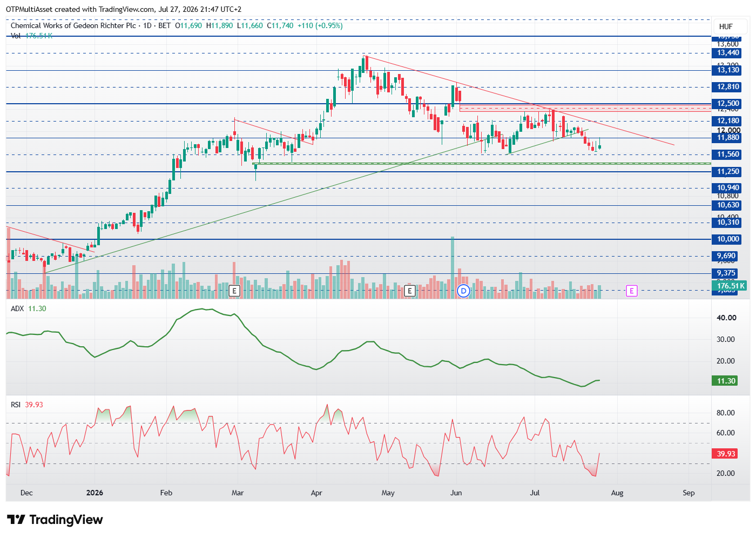Click the E earnings marker near mid-May
The width and height of the screenshot is (756, 538).
pyautogui.click(x=409, y=291)
